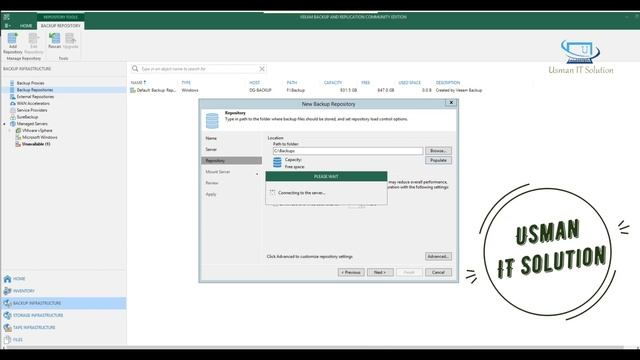Screen dimensions: 640x360
Task: Select Service Providers tree node
Action: pyautogui.click(x=32, y=110)
